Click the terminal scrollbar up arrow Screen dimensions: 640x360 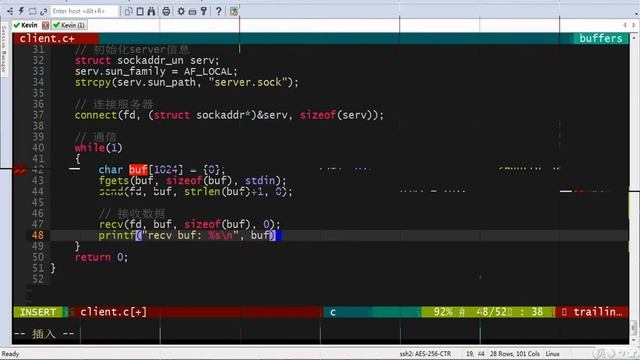pos(634,38)
